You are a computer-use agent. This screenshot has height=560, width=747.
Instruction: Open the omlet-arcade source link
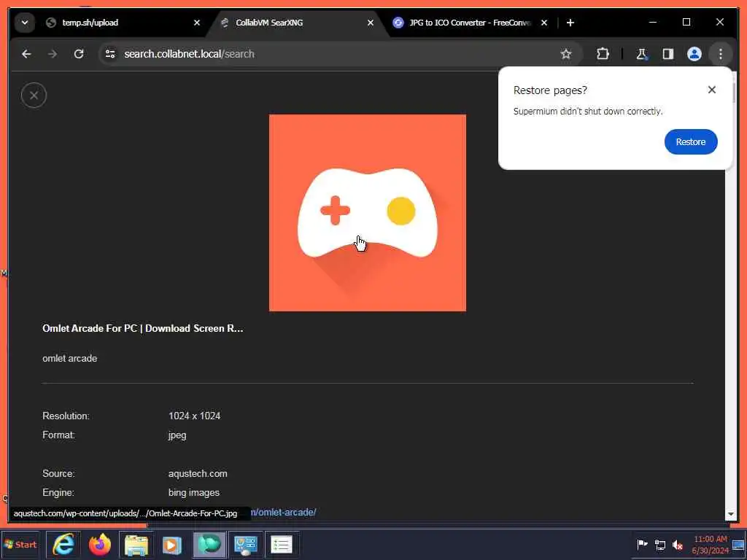point(284,513)
